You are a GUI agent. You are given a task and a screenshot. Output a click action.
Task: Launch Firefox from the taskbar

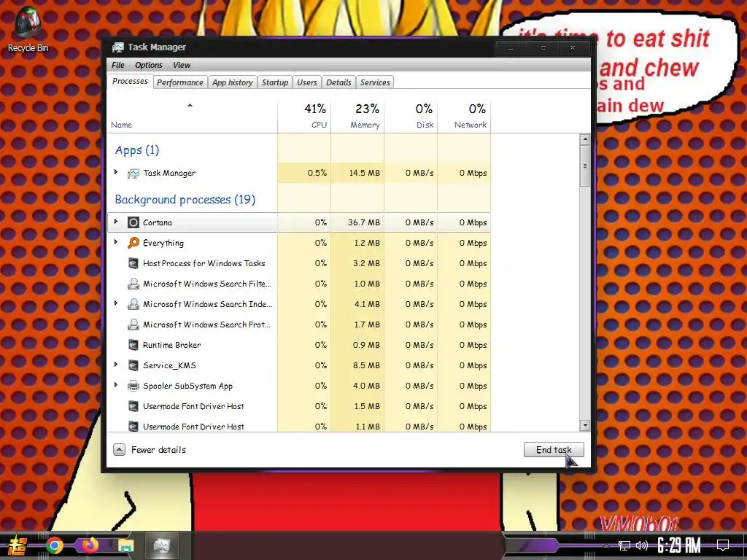[x=90, y=545]
